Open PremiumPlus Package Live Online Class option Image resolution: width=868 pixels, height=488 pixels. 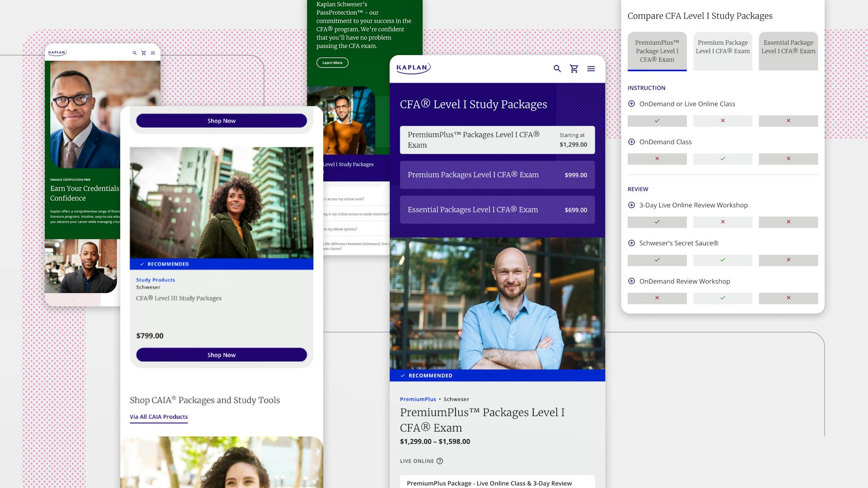(497, 482)
